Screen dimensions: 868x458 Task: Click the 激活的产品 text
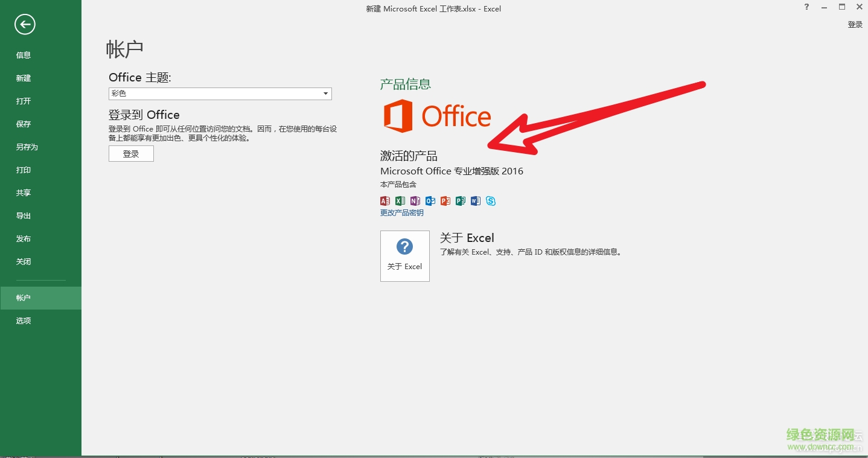409,156
